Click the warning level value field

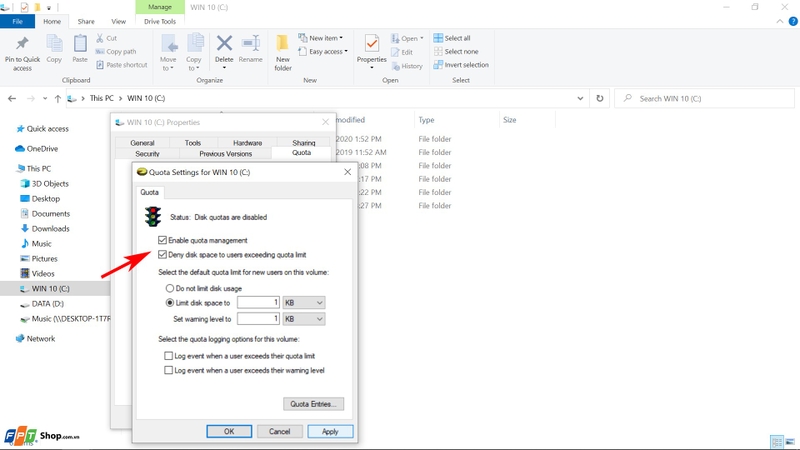coord(259,319)
